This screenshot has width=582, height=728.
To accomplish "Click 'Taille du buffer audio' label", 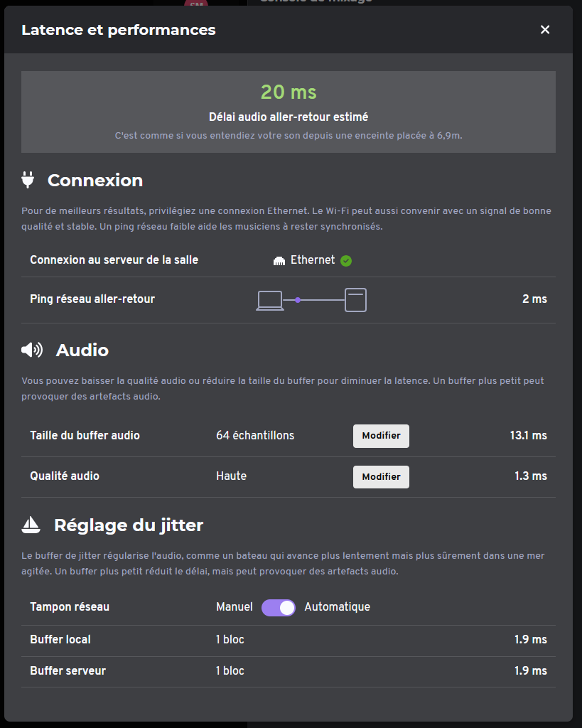I will pos(85,436).
